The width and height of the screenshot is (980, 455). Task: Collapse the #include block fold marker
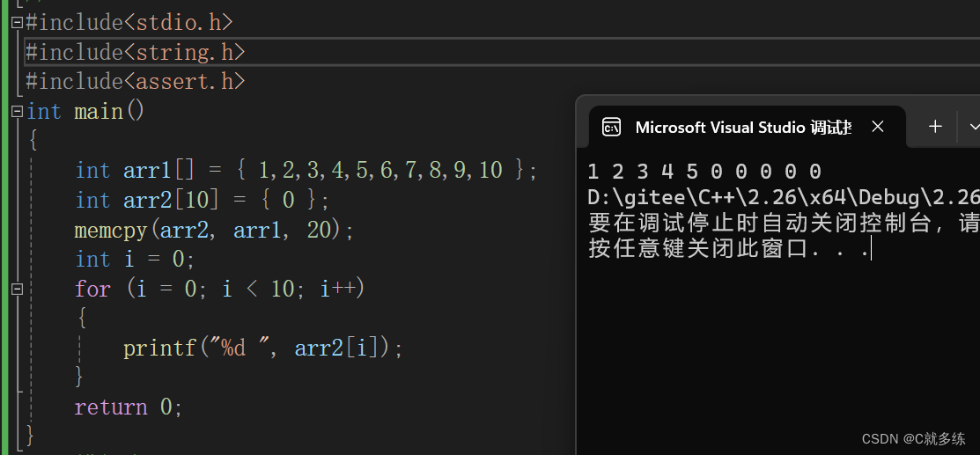(18, 23)
